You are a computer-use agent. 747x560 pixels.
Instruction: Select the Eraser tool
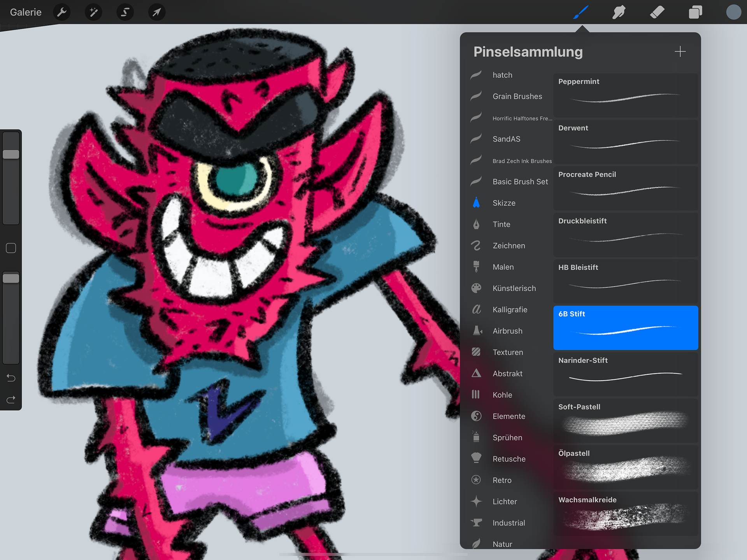[657, 12]
